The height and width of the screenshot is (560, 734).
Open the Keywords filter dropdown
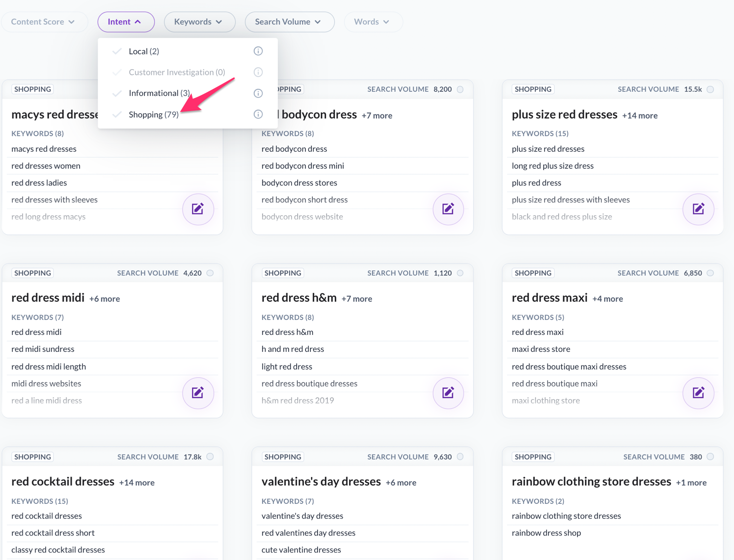[199, 22]
